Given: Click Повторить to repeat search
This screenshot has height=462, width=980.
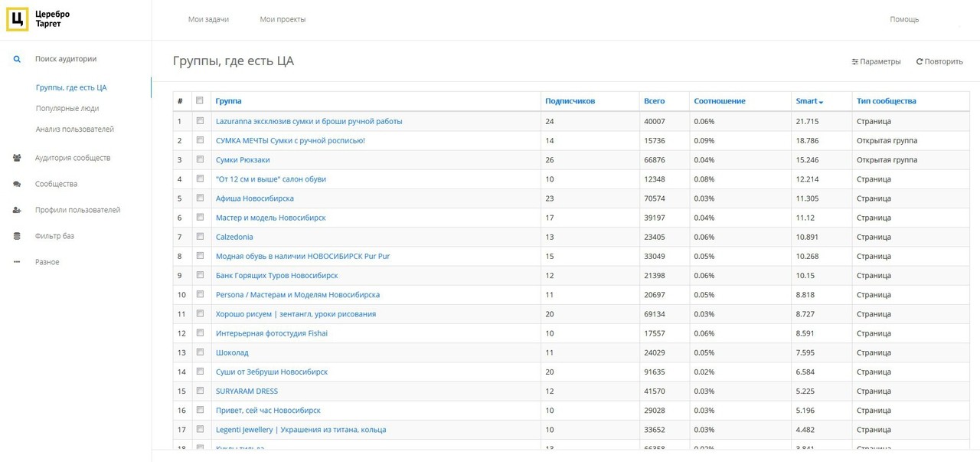Looking at the screenshot, I should click(x=939, y=61).
